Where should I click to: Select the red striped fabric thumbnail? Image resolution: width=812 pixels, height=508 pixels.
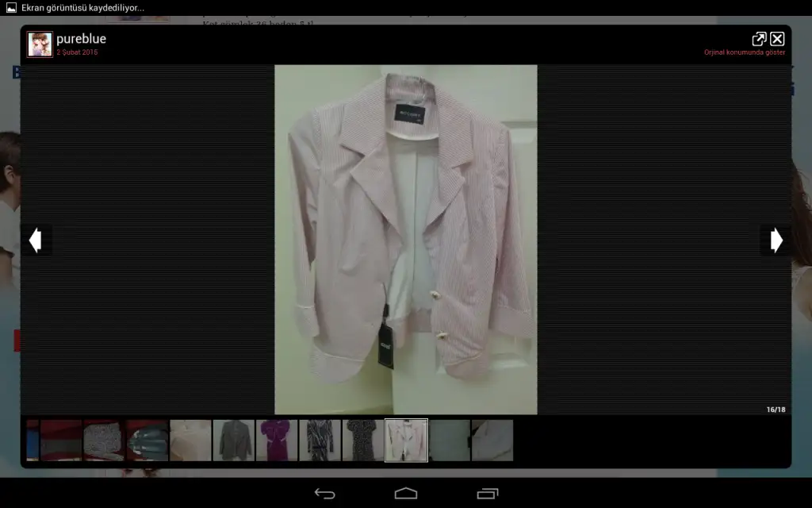[x=61, y=441]
